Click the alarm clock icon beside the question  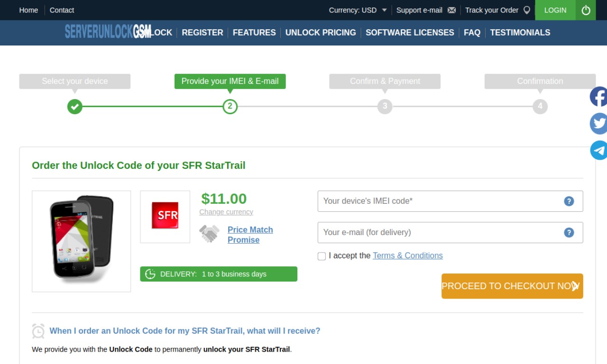coord(38,331)
